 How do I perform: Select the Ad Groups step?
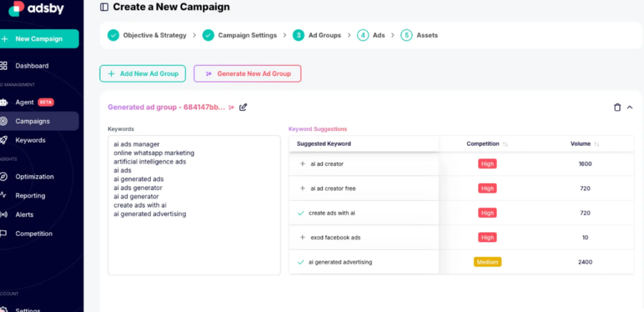pyautogui.click(x=317, y=35)
